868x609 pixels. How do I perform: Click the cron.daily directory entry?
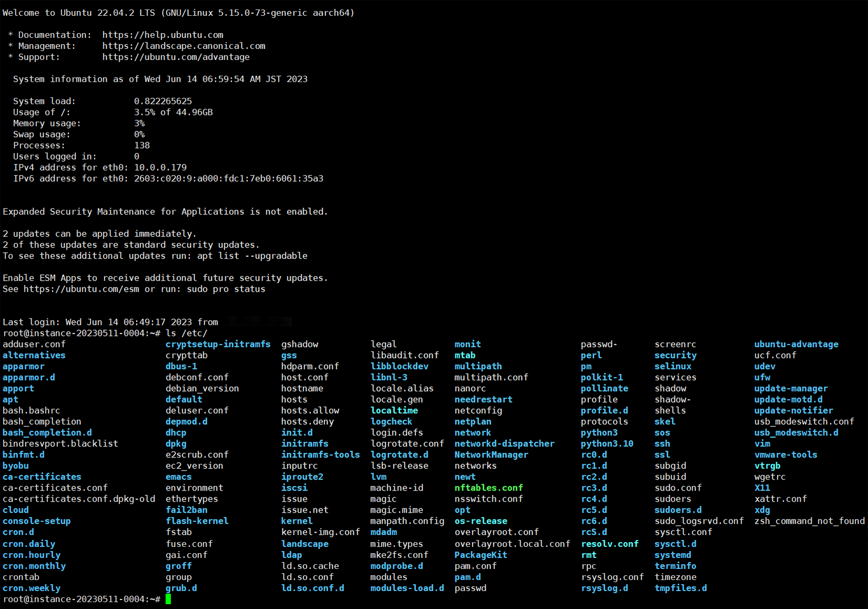[28, 544]
